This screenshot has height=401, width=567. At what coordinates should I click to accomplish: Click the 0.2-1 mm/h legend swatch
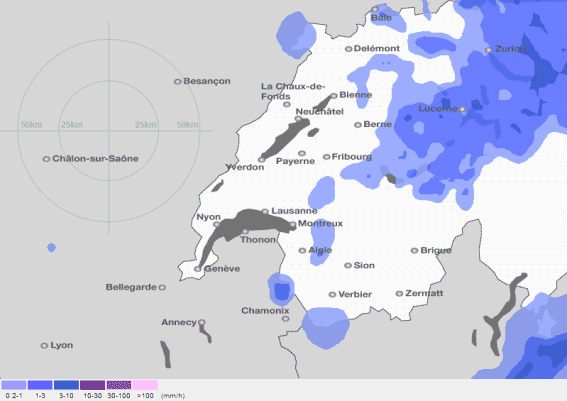[x=14, y=385]
